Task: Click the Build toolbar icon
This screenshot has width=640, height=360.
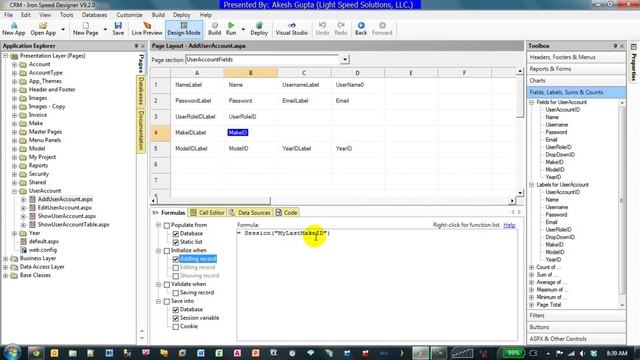Action: pos(214,29)
